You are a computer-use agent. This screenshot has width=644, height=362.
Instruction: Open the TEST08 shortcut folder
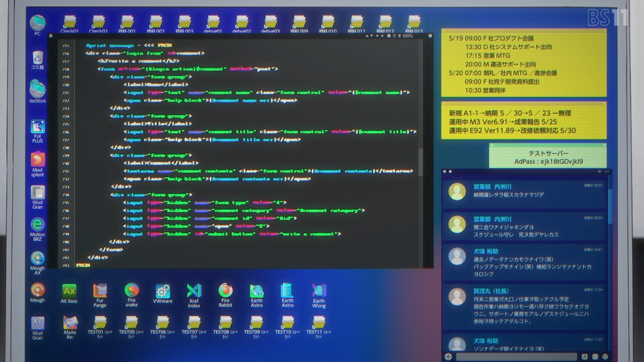[225, 327]
